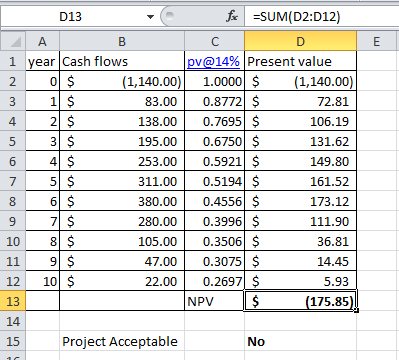This screenshot has height=360, width=399.
Task: Select discount factor cell 0.5921
Action: pos(214,161)
